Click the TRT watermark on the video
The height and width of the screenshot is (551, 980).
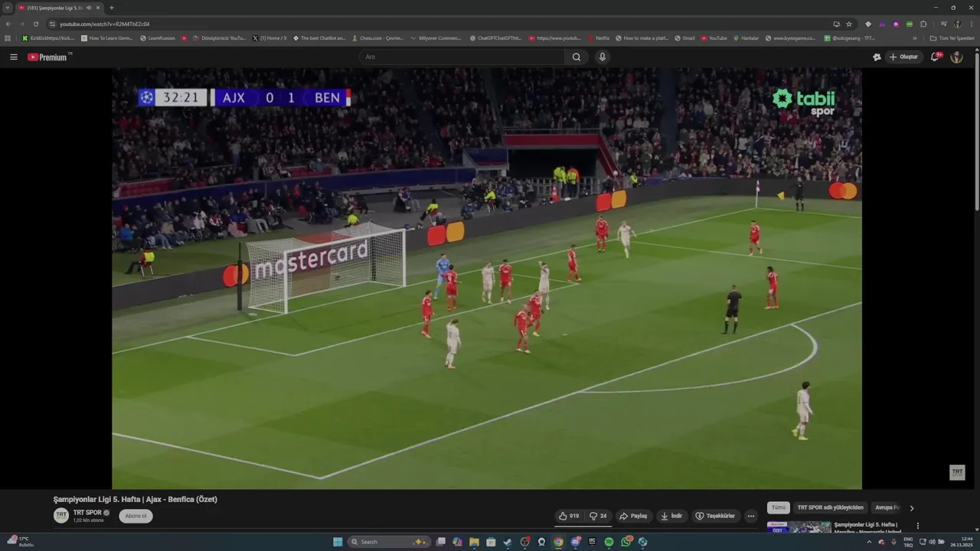click(957, 472)
